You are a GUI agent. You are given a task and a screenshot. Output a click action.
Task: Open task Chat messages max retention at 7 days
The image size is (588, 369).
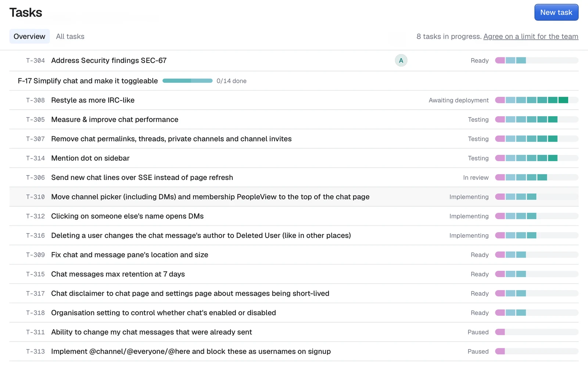tap(118, 274)
